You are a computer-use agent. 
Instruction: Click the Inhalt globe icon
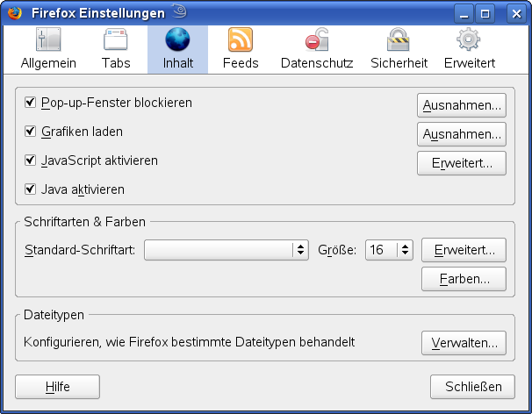(x=178, y=40)
